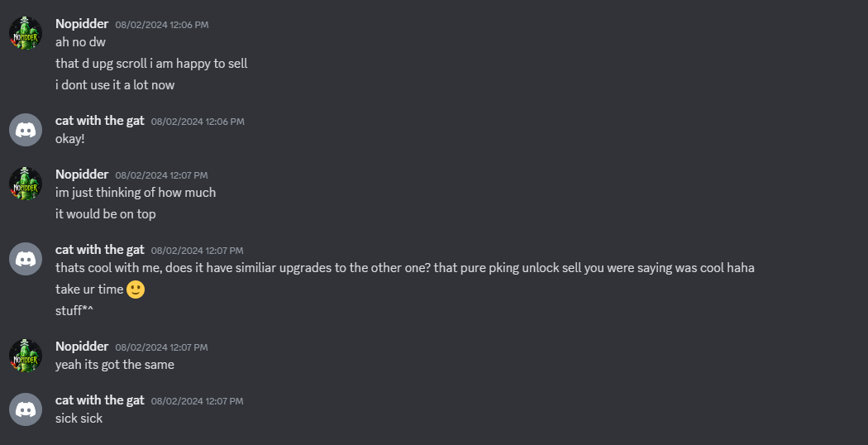
Task: Click the Discord avatar next to "sick sick"
Action: (26, 409)
